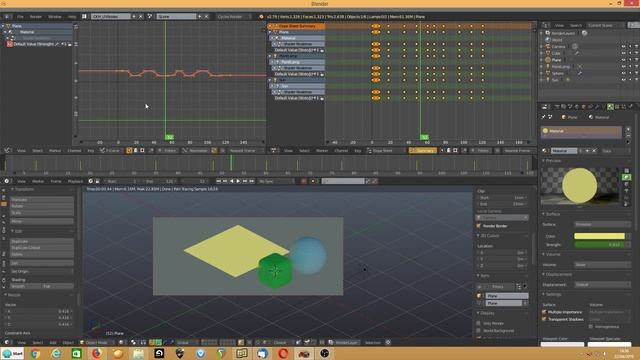Click the dope sheet editor type icon

pyautogui.click(x=273, y=151)
